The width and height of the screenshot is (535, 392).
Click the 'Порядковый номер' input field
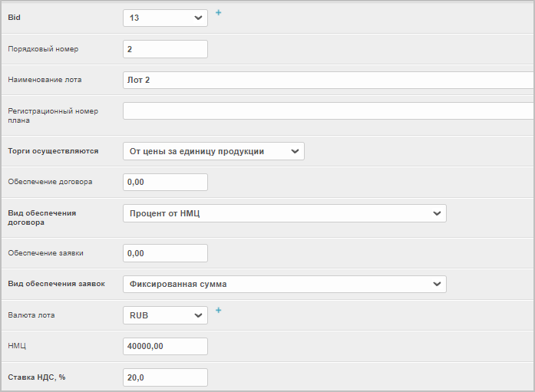click(x=165, y=49)
